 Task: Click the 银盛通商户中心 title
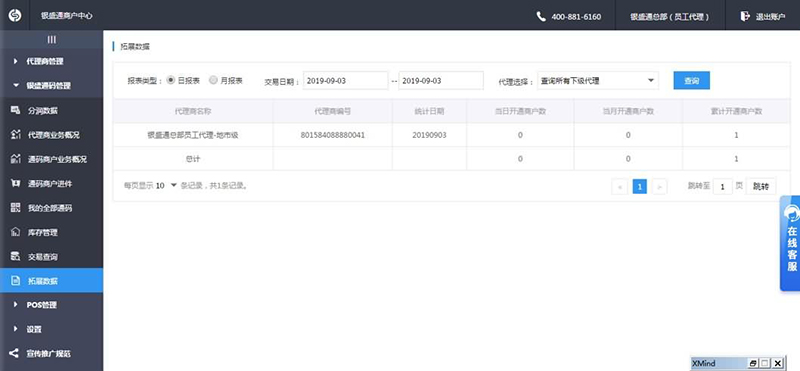point(67,16)
